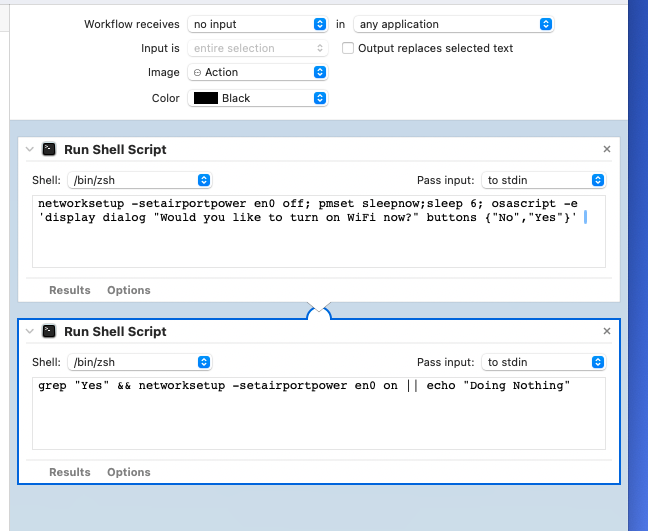Click the first Run Shell Script terminal icon

coord(49,149)
